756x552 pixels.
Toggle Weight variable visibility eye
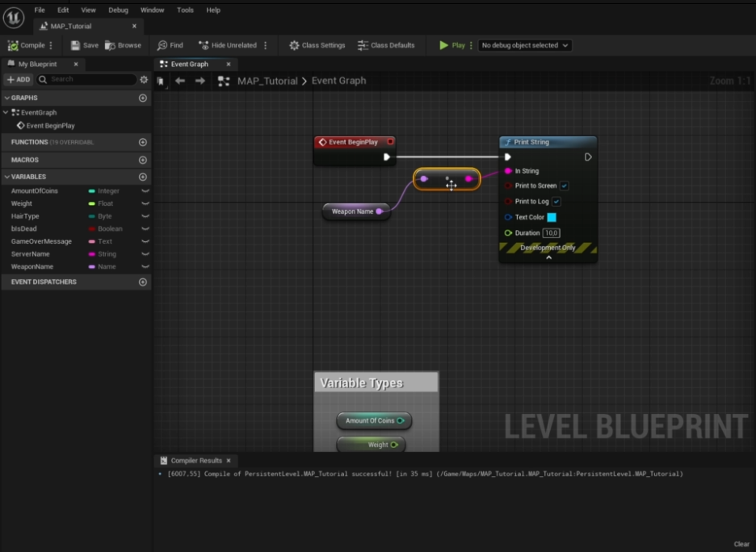coord(145,203)
